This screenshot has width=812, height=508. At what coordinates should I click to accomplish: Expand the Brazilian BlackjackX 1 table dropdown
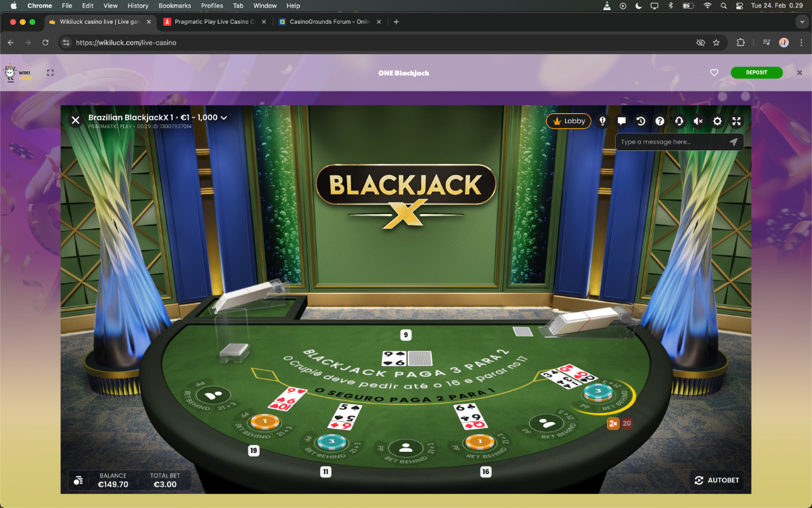pyautogui.click(x=223, y=118)
